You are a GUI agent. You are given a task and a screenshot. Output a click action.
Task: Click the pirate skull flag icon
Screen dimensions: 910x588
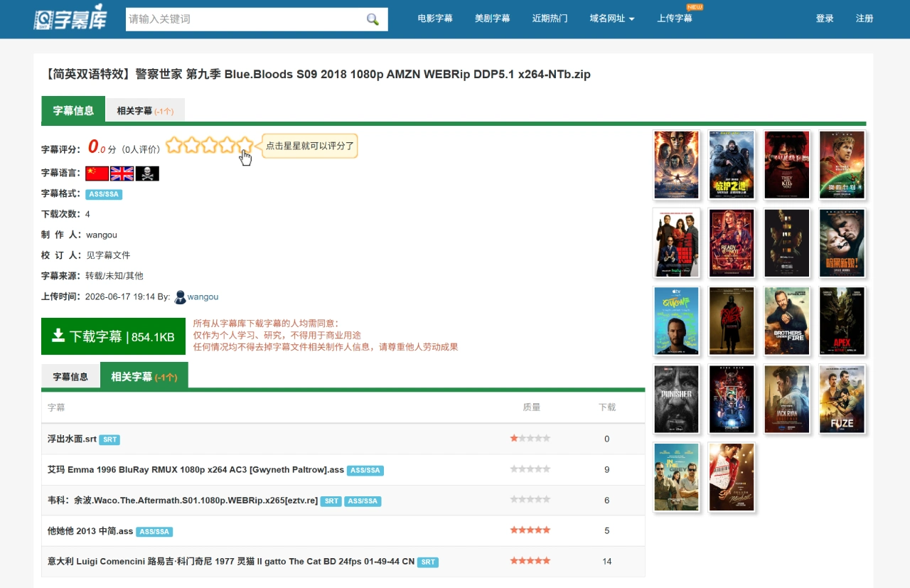tap(147, 173)
